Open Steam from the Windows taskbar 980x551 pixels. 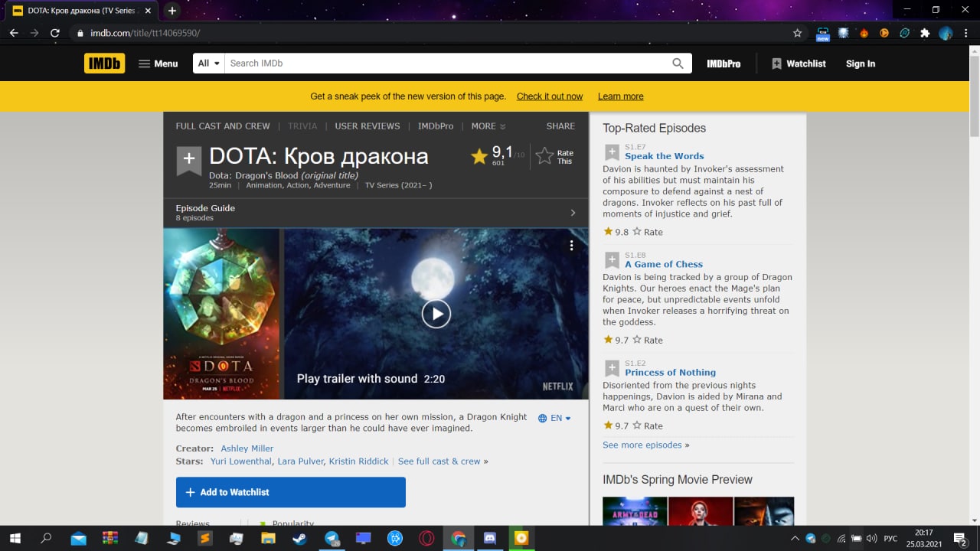click(x=299, y=539)
